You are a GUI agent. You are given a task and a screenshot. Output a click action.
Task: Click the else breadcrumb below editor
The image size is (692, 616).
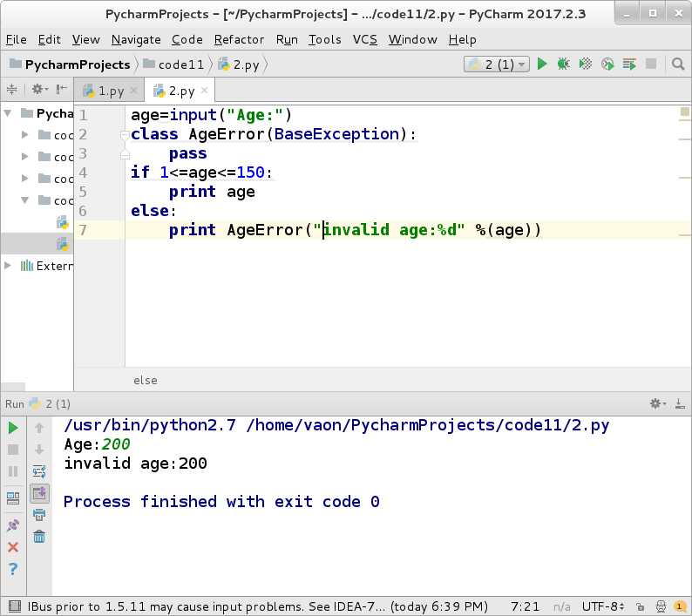point(146,381)
